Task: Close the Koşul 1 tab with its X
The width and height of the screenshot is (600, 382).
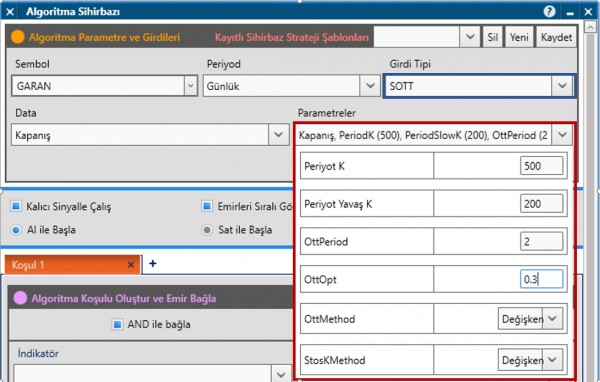Action: (x=131, y=265)
